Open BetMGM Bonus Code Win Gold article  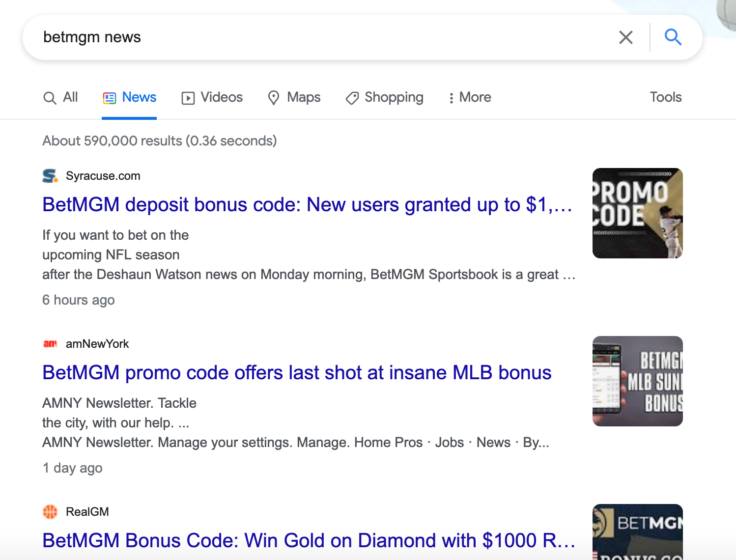309,541
